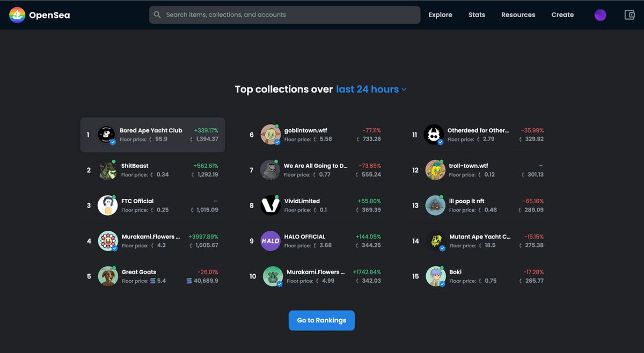Open the HALO OFFICIAL collection name
644x353 pixels.
point(305,237)
